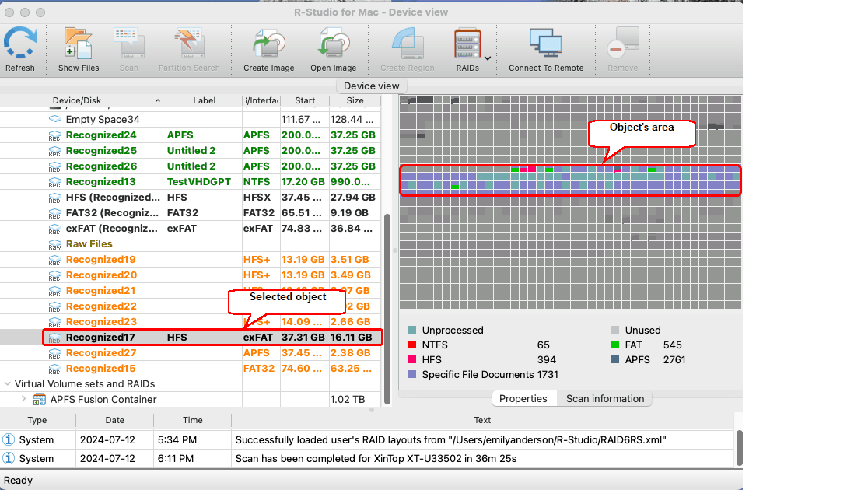Image resolution: width=868 pixels, height=490 pixels.
Task: Click the exFAT (Recogniz...) partition icon
Action: click(x=54, y=229)
